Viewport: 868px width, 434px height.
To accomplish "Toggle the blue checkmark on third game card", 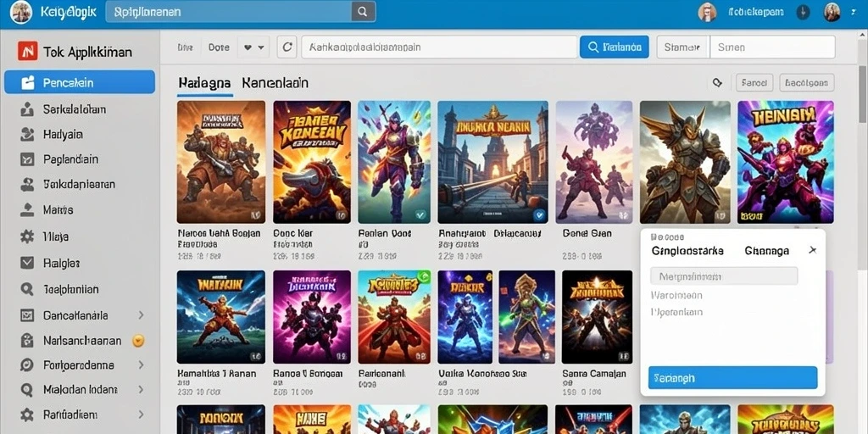I will [420, 214].
